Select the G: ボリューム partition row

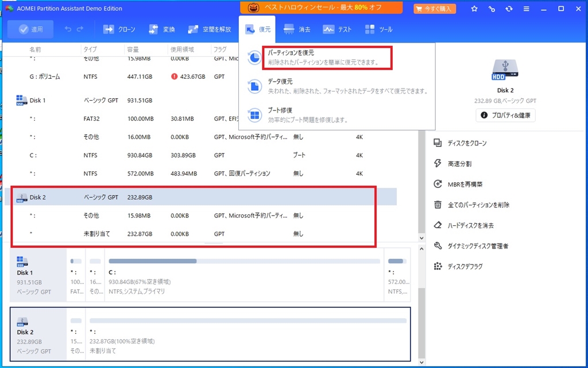point(200,76)
